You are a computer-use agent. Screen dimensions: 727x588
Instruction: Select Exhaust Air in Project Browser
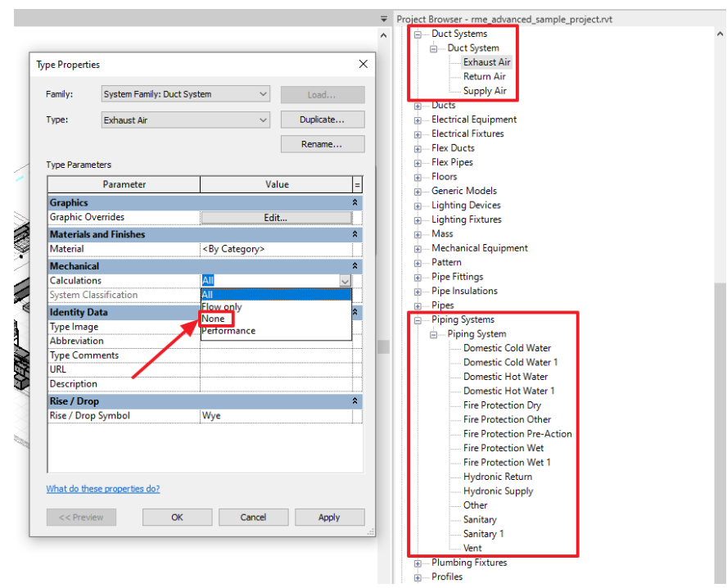pyautogui.click(x=487, y=62)
